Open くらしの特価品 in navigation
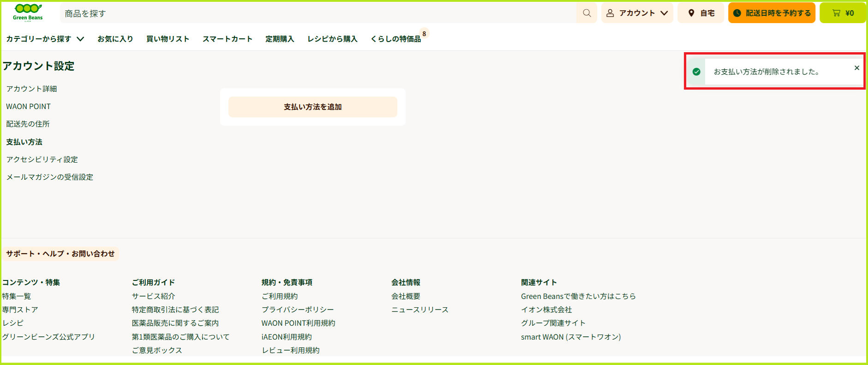Viewport: 868px width, 365px height. click(396, 39)
